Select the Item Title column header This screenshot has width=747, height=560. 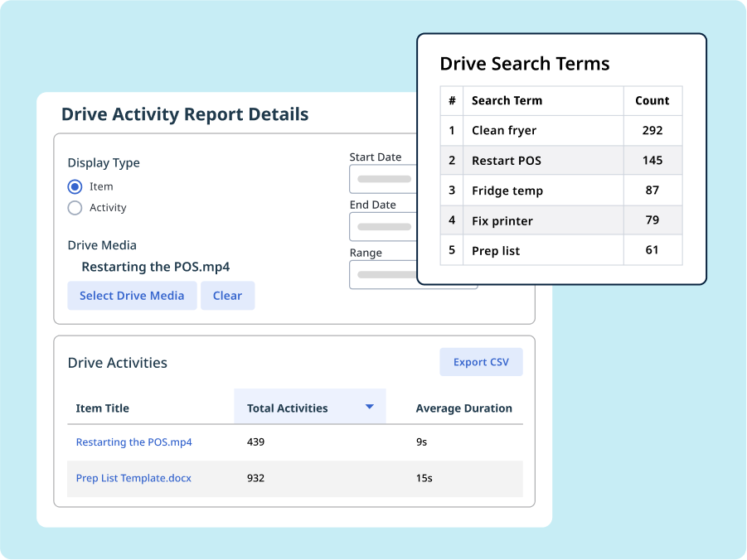(102, 408)
